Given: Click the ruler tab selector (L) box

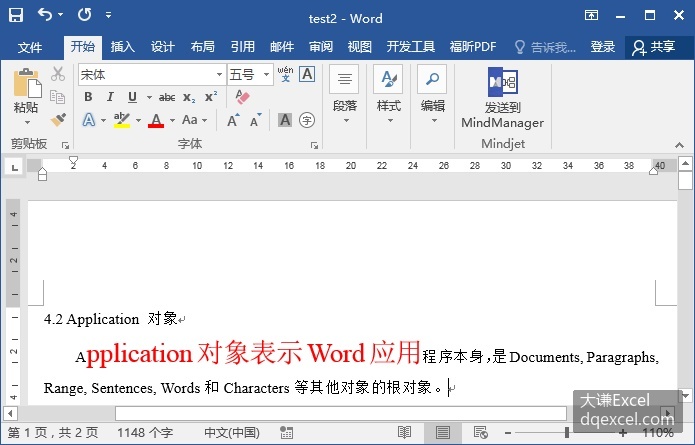Looking at the screenshot, I should (x=15, y=168).
